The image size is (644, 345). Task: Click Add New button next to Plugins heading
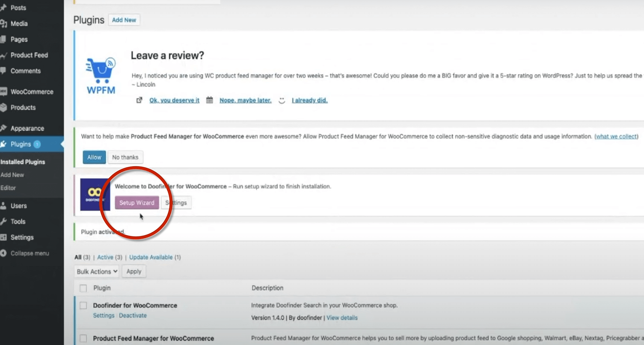click(x=124, y=20)
